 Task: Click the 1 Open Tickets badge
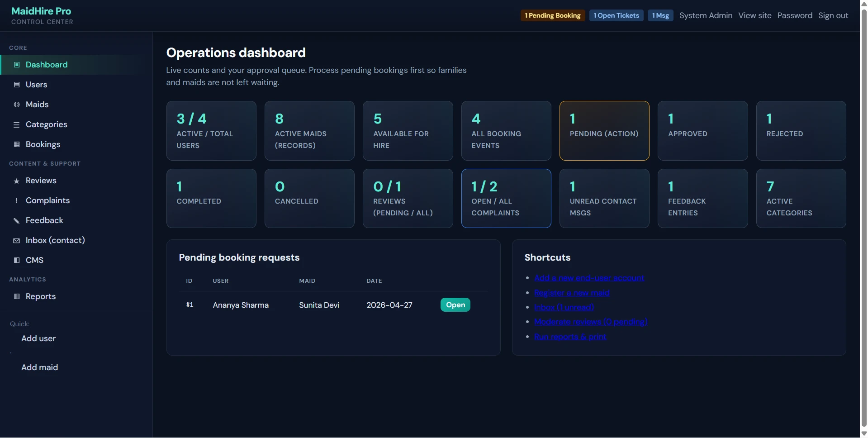(x=616, y=15)
